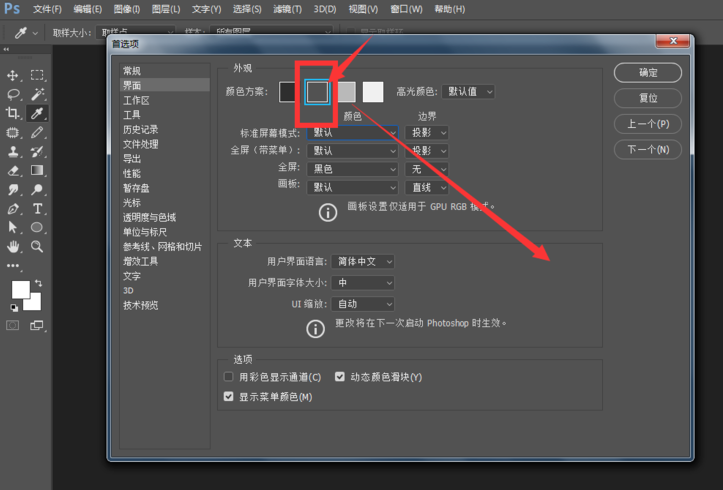Viewport: 723px width, 490px height.
Task: Open 标准屏幕模式 color dropdown
Action: click(353, 133)
